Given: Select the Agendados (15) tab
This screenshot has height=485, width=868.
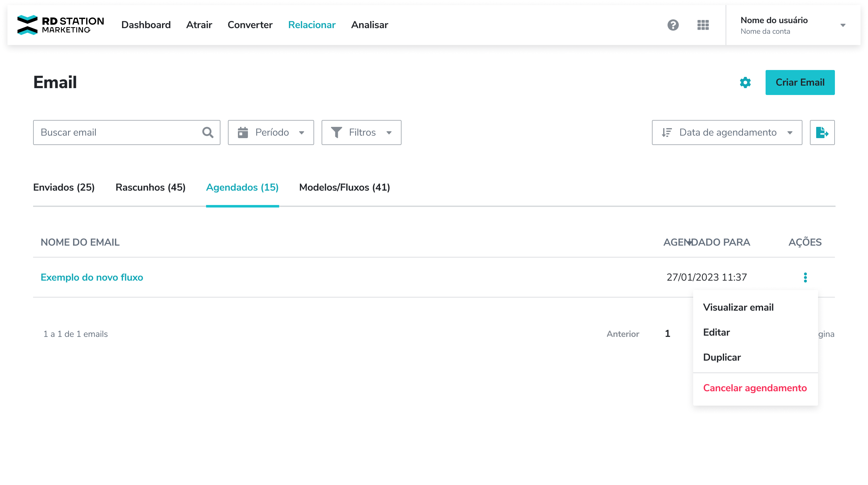Looking at the screenshot, I should 242,187.
